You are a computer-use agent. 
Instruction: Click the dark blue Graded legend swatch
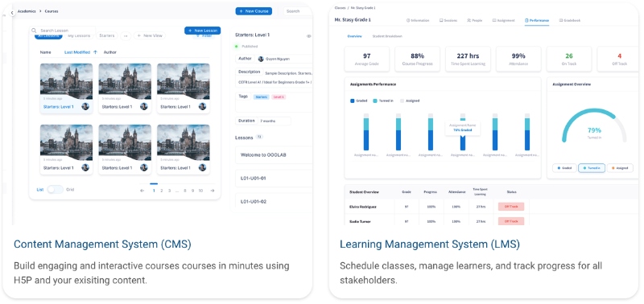click(x=353, y=101)
